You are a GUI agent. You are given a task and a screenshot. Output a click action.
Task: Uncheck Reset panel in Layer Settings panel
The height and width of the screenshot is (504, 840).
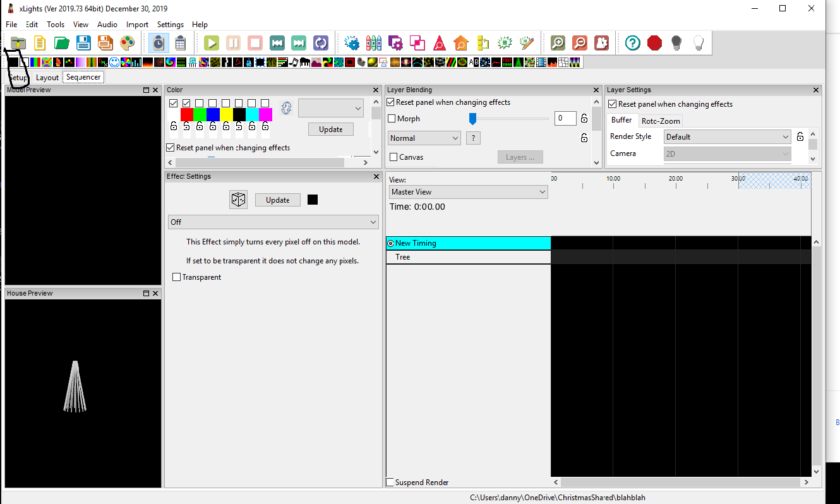click(x=612, y=104)
